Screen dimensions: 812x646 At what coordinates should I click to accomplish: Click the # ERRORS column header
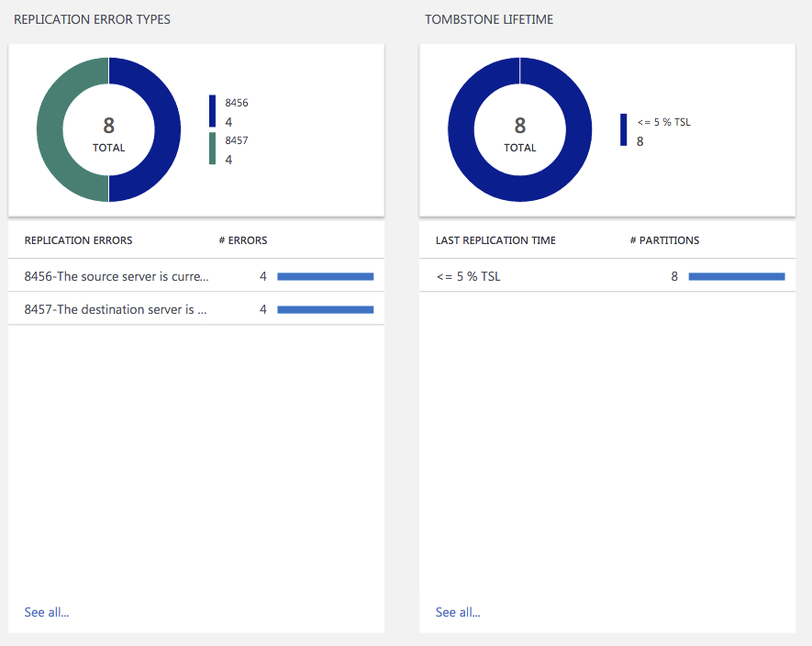(x=242, y=240)
